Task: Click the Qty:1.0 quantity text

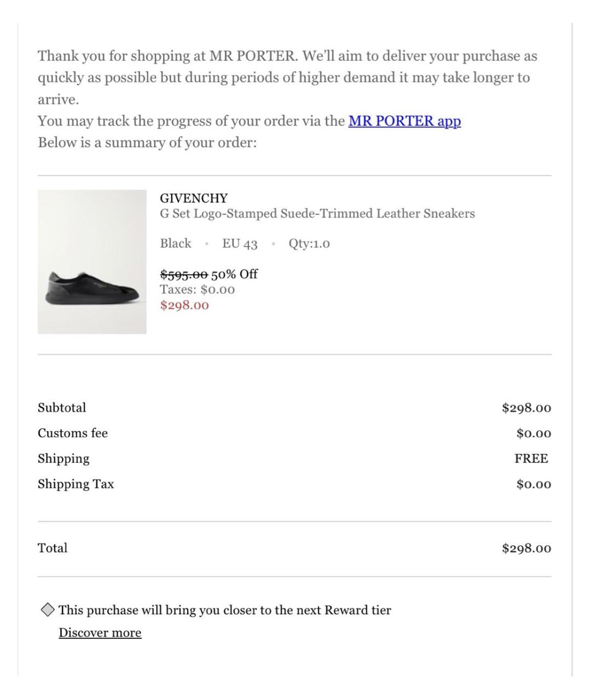Action: (x=309, y=244)
